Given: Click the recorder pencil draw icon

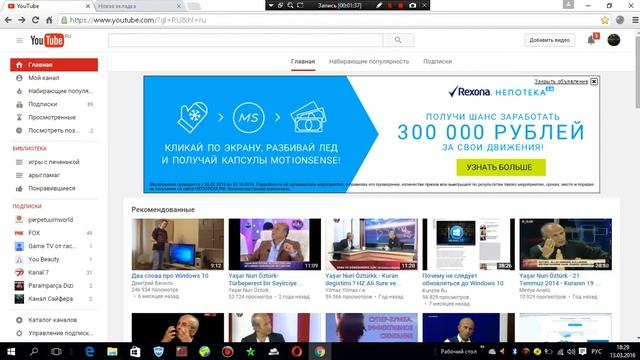Looking at the screenshot, I should coord(379,5).
